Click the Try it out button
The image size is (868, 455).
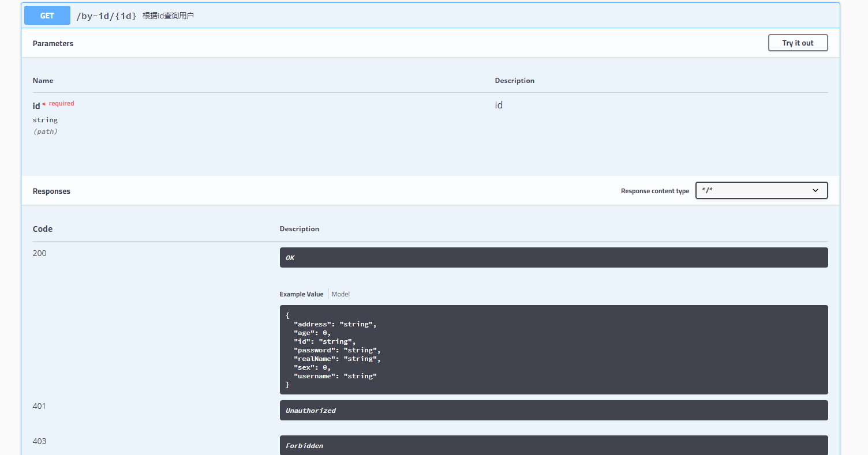click(798, 43)
